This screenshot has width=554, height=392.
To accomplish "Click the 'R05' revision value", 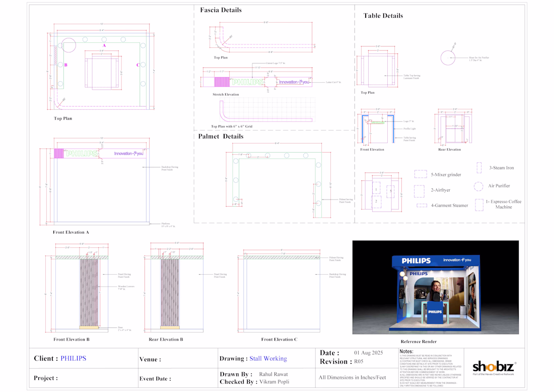I will coord(359,362).
